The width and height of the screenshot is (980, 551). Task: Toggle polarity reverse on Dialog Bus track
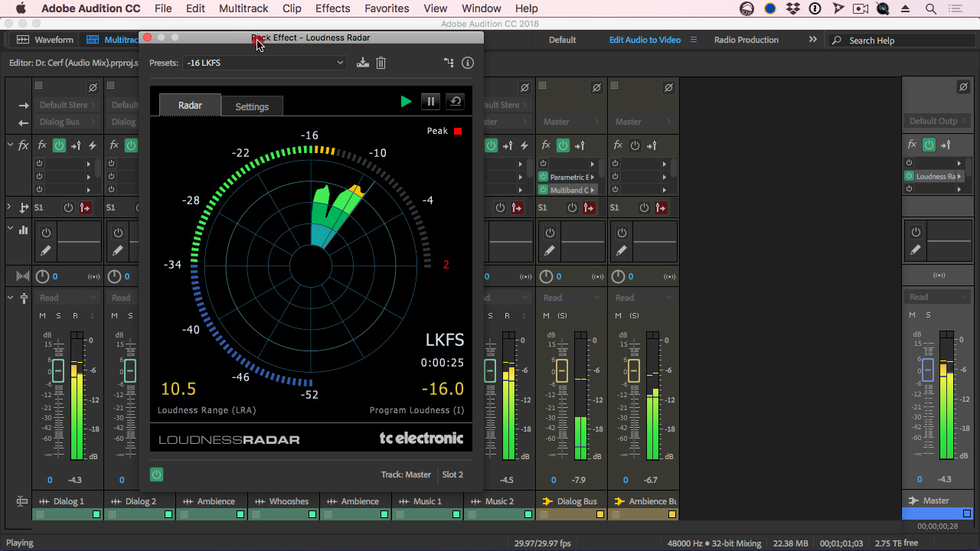(x=596, y=87)
